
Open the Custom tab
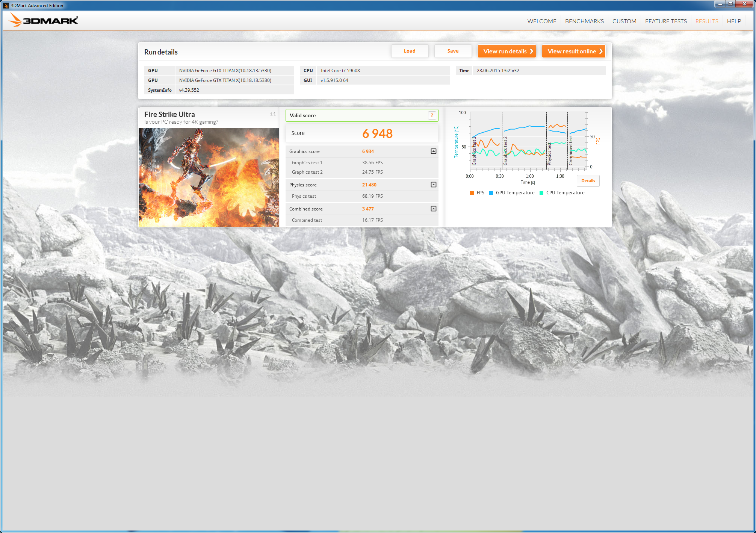coord(624,21)
